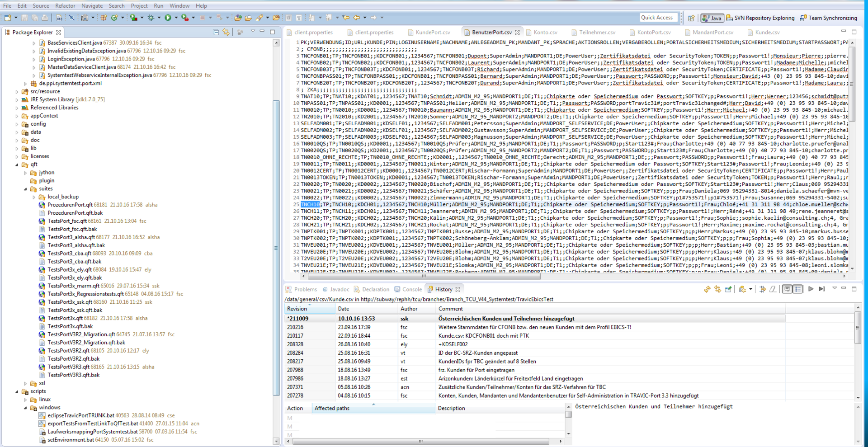
Task: Switch to the Kunde.csv editor tab
Action: pos(764,32)
